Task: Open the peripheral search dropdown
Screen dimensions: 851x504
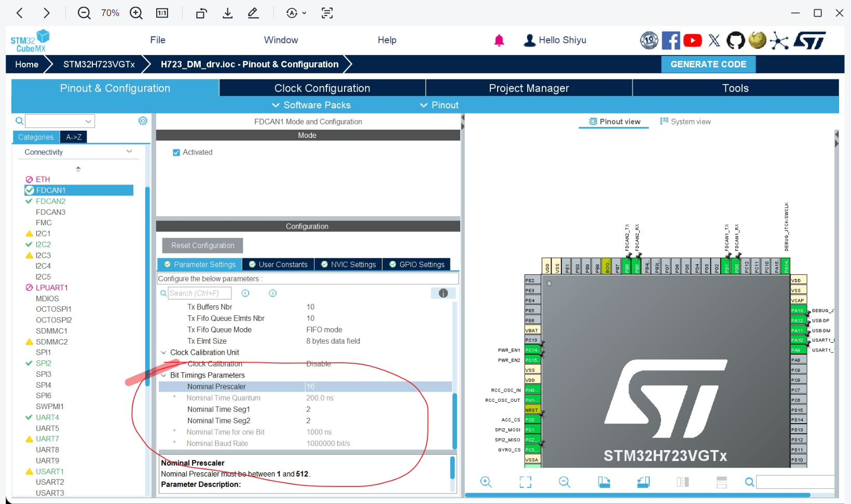Action: 88,121
